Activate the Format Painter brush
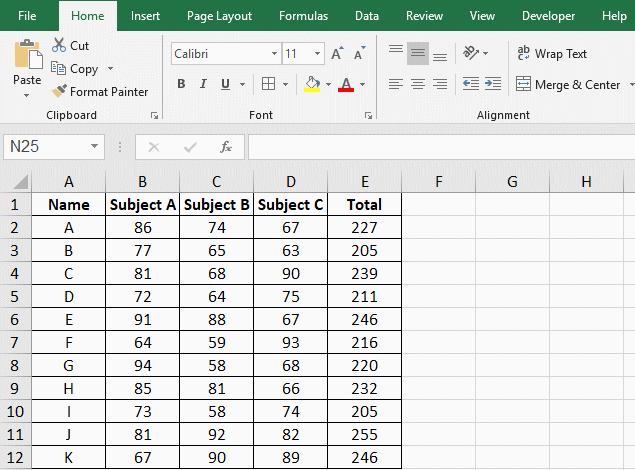This screenshot has height=470, width=635. coord(59,91)
